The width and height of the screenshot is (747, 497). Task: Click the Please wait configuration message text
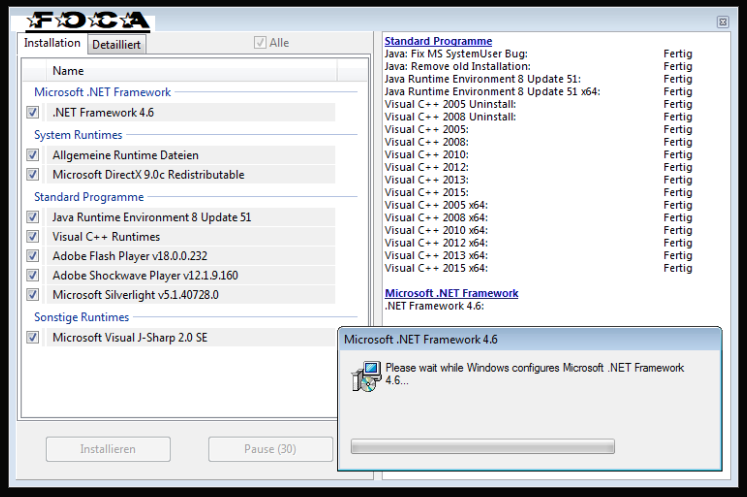pos(535,374)
